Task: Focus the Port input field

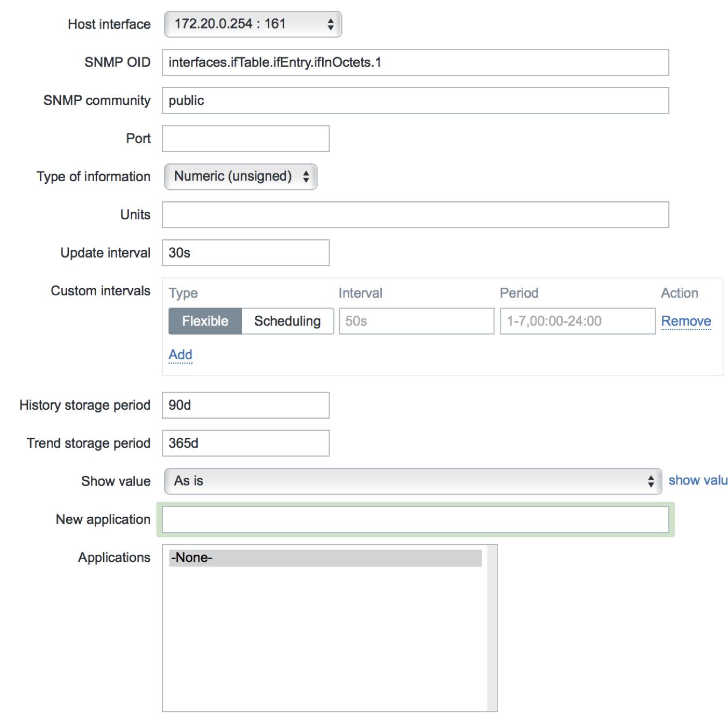Action: point(246,139)
